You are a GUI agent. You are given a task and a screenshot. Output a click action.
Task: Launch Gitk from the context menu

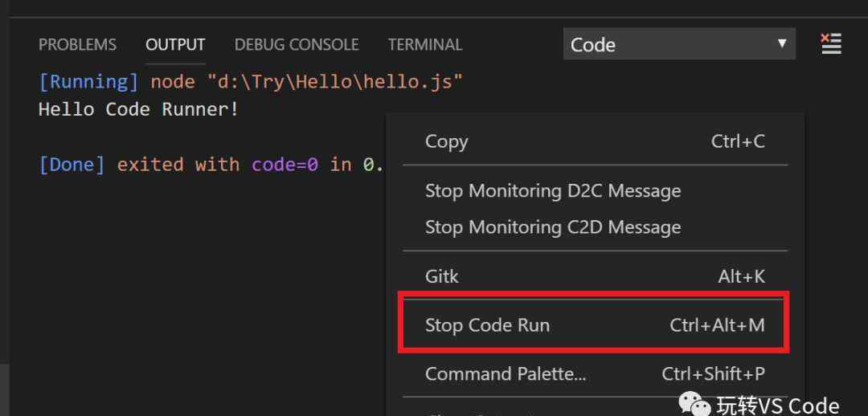tap(595, 276)
